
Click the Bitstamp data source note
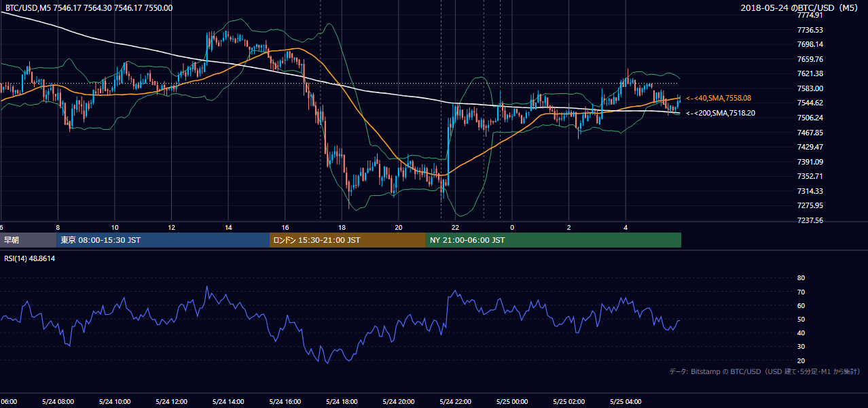point(765,372)
